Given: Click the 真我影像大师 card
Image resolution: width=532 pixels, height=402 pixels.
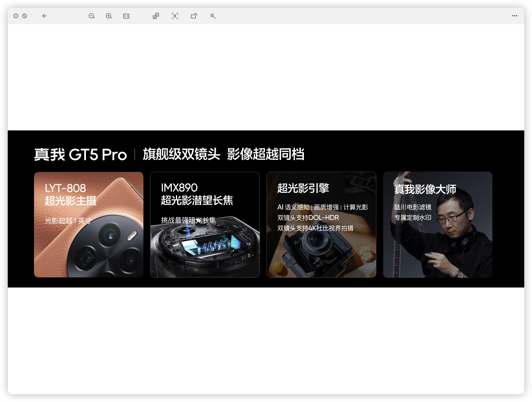Looking at the screenshot, I should [x=438, y=225].
